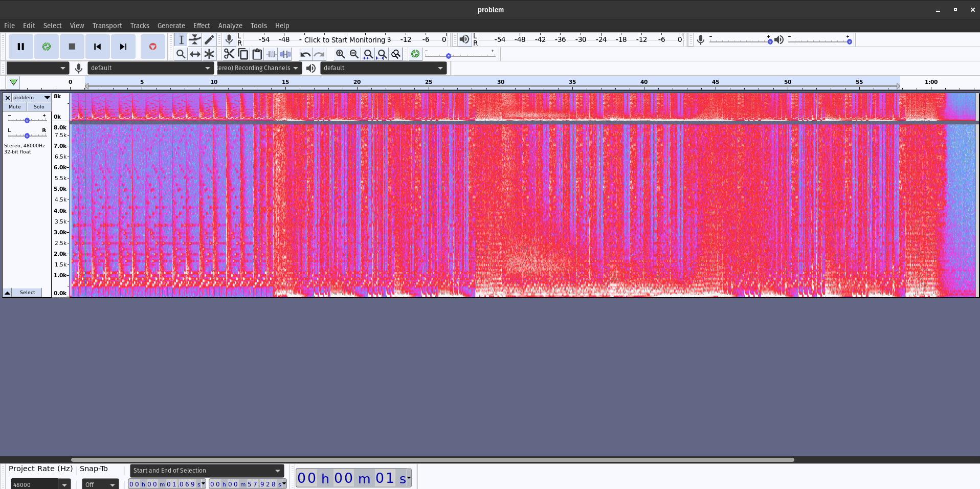Zoom in with the plus magnifier
Screen dimensions: 980x489
340,54
